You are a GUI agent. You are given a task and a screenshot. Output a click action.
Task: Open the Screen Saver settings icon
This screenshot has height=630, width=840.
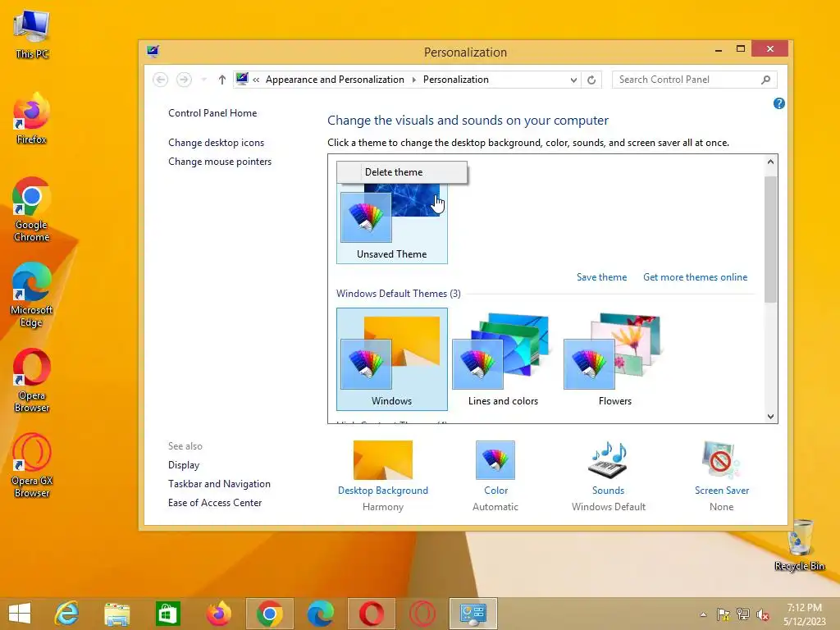coord(721,460)
